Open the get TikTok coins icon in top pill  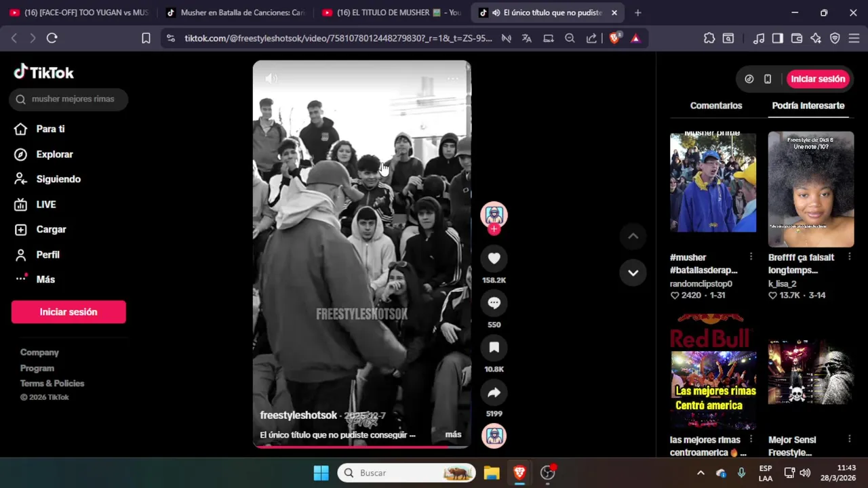[749, 79]
